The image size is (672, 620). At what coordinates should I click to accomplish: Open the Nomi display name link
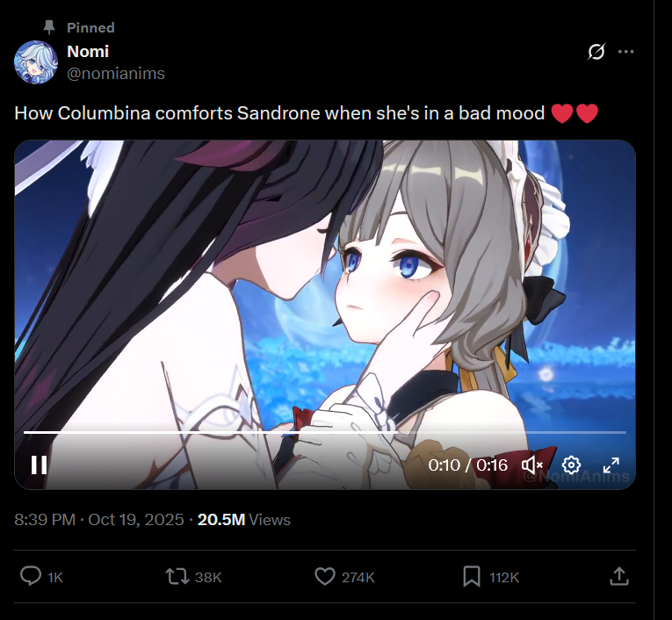pos(88,52)
